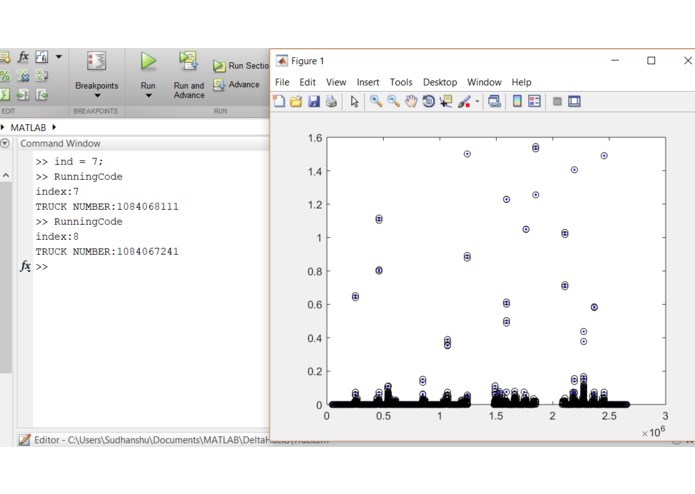Click the fixed-point icon beside fx
This screenshot has height=494, width=695.
[x=42, y=56]
